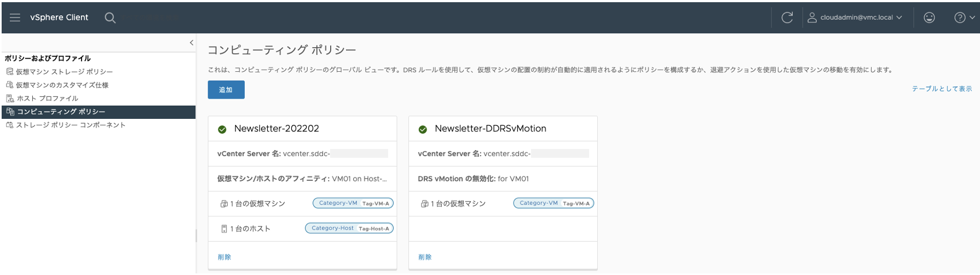Open ストレージ ポリシー コンポーネント in sidebar

[71, 125]
